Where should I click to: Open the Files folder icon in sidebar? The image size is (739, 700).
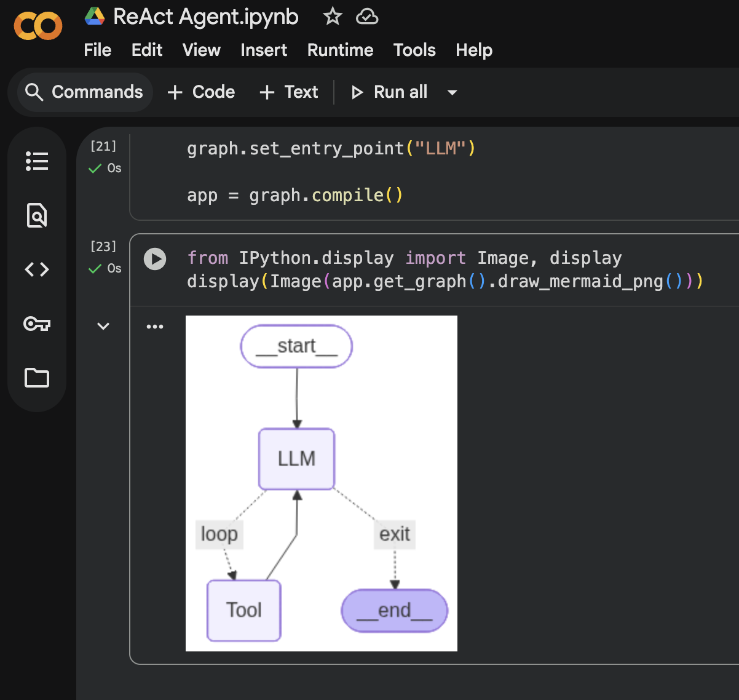(37, 378)
